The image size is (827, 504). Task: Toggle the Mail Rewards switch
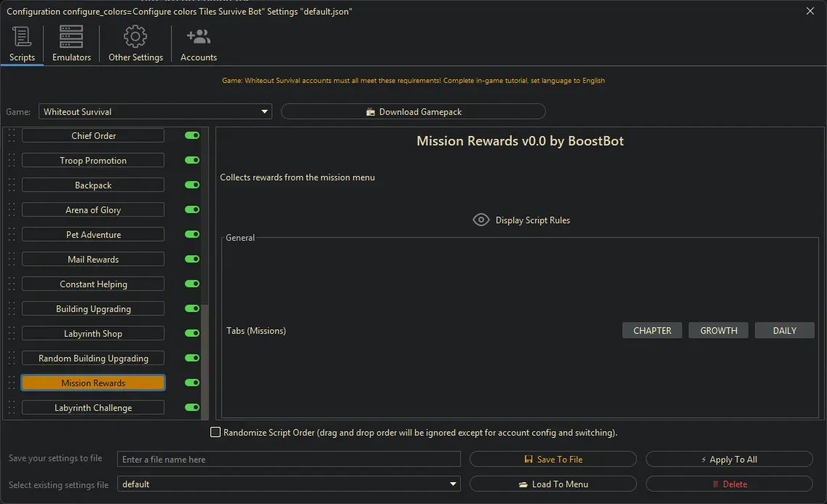pos(192,259)
